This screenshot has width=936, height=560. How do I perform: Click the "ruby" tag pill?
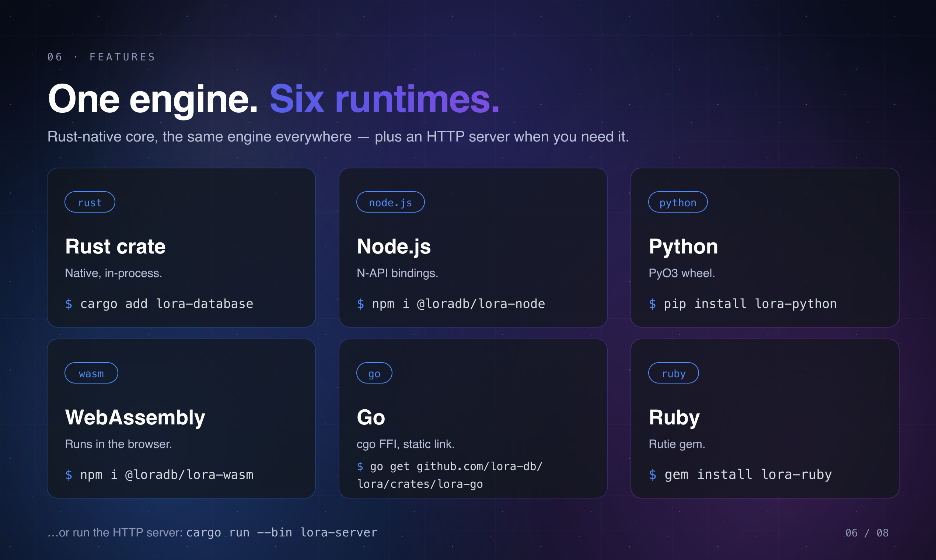click(673, 373)
